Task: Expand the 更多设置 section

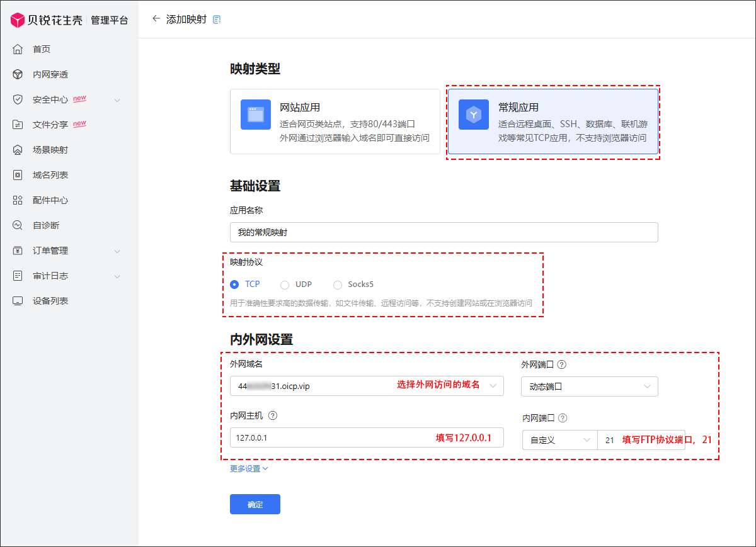Action: coord(249,468)
